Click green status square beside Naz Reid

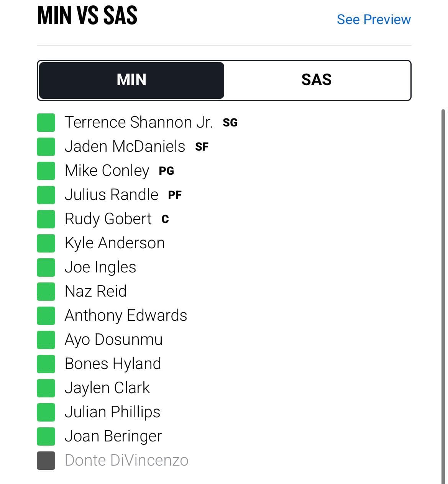click(46, 291)
